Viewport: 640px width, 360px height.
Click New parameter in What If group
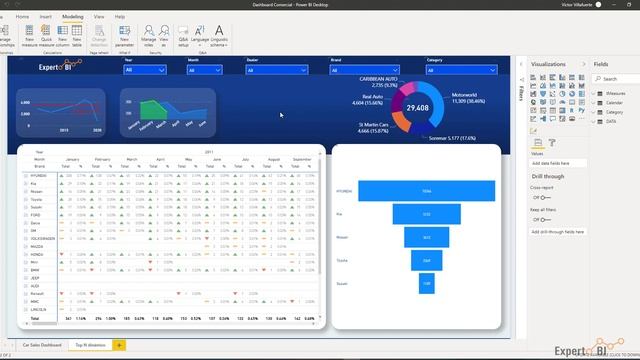[x=124, y=36]
